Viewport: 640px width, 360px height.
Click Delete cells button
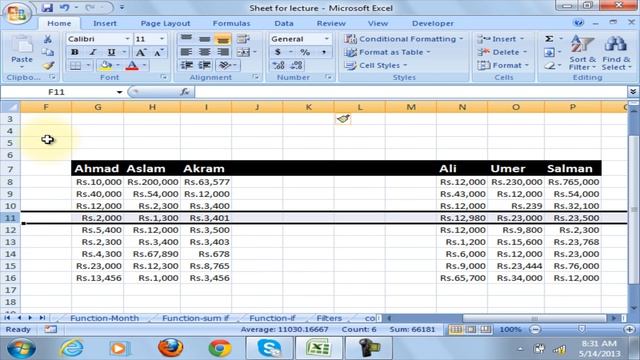pyautogui.click(x=502, y=52)
